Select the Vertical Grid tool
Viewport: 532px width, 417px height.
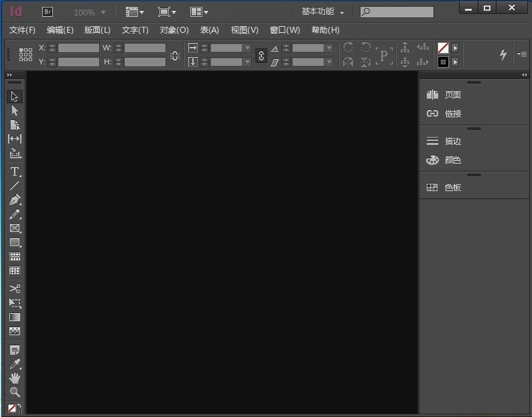click(15, 271)
